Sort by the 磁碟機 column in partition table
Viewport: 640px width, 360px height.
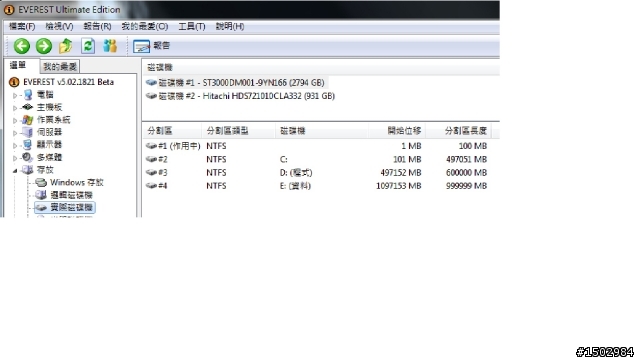[293, 131]
